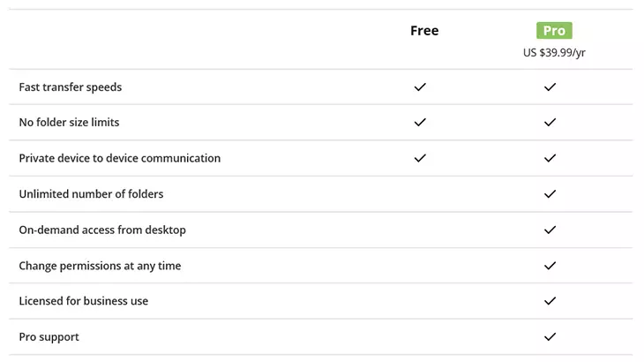
Task: Click the On-demand access from desktop label
Action: pos(102,230)
